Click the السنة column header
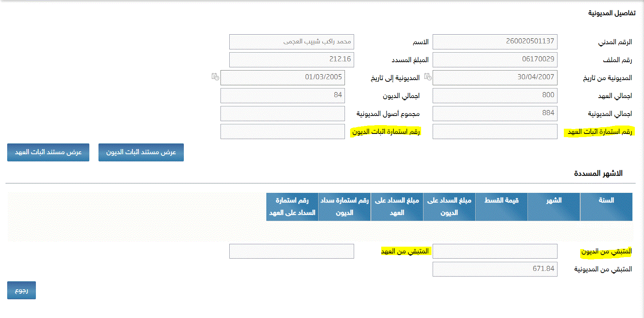This screenshot has width=644, height=318. click(x=606, y=207)
